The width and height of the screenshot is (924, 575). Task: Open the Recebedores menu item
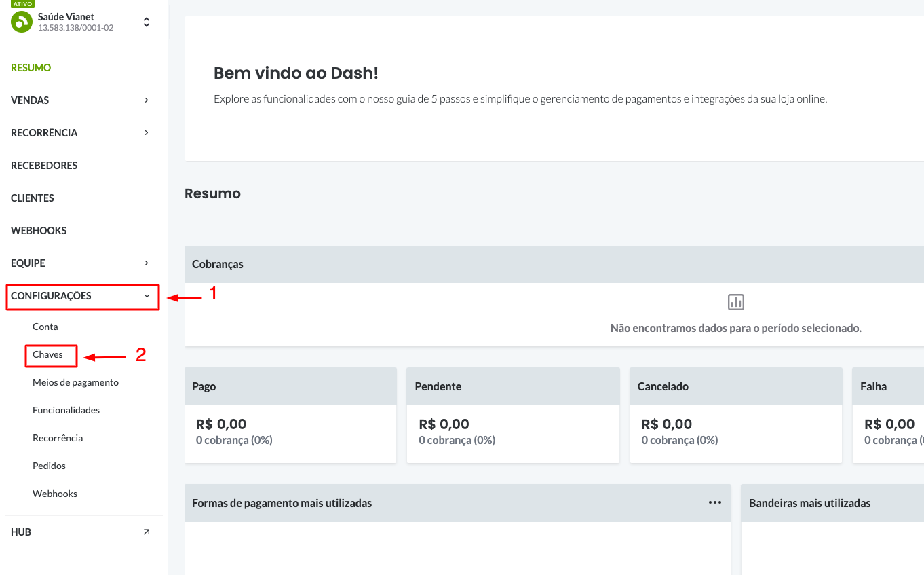pyautogui.click(x=44, y=166)
